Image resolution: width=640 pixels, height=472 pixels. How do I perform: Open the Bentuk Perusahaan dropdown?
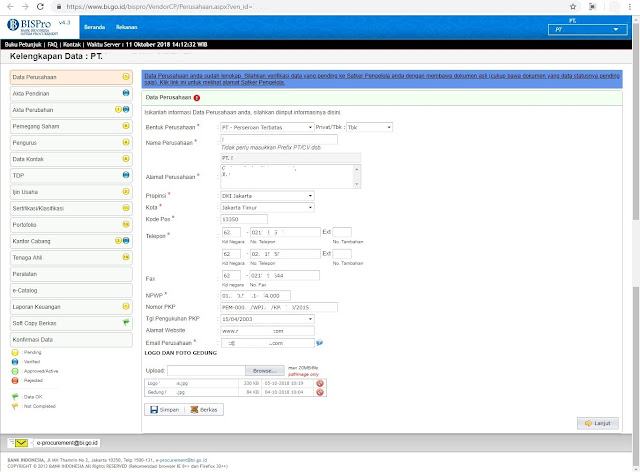pos(267,127)
